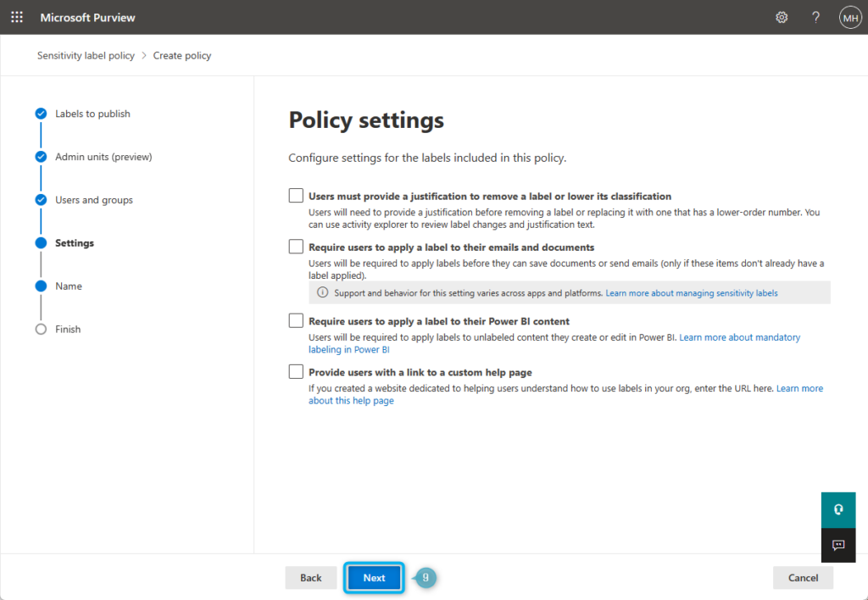Open the settings gear in the top bar
The image size is (868, 600).
click(x=782, y=17)
